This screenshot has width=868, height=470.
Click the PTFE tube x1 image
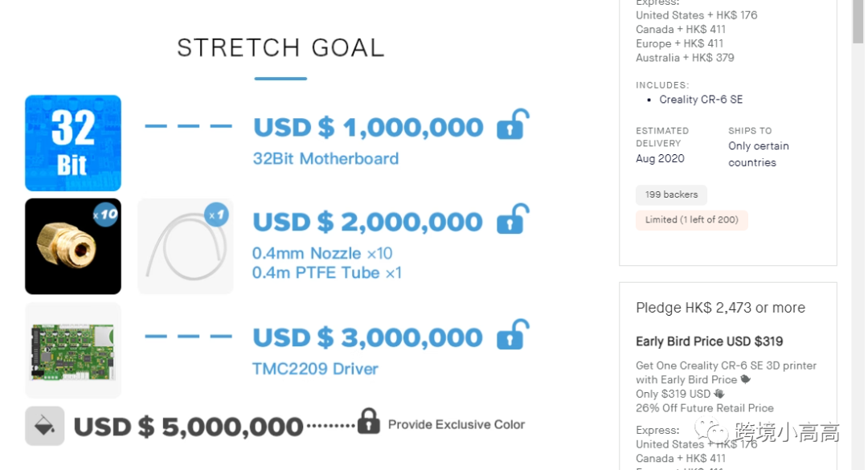pos(185,246)
